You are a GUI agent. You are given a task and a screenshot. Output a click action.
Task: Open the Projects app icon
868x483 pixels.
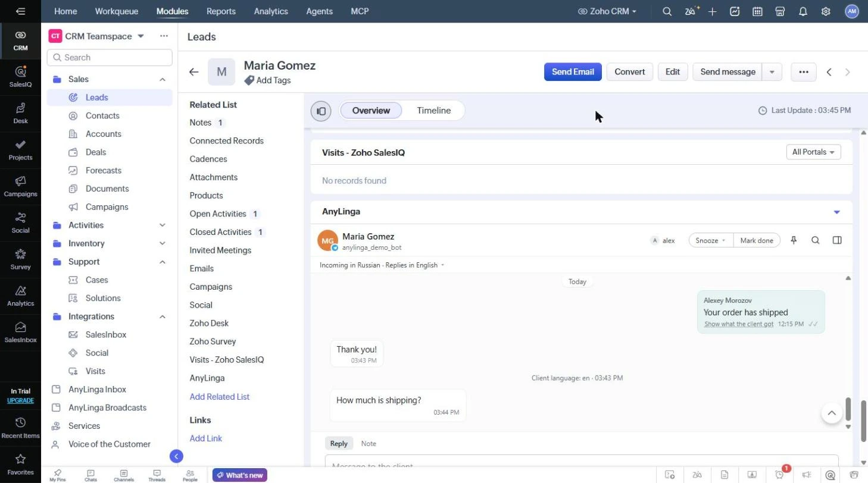[20, 149]
